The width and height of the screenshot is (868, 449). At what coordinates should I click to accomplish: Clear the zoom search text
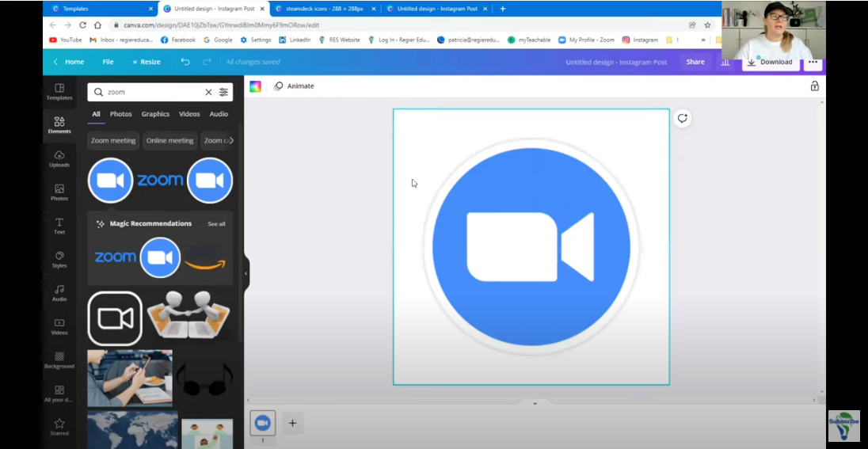209,93
